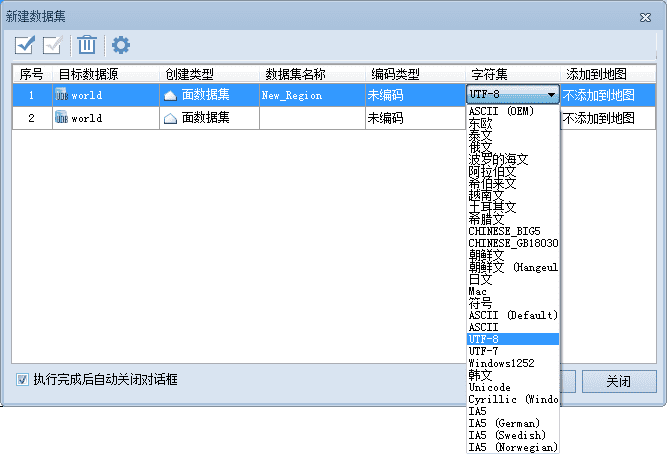Choose 东欧 in the charset list
667x454 pixels.
tap(513, 123)
